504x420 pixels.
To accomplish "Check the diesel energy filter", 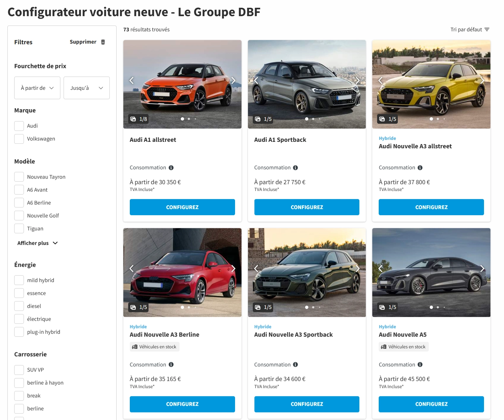I will [19, 306].
